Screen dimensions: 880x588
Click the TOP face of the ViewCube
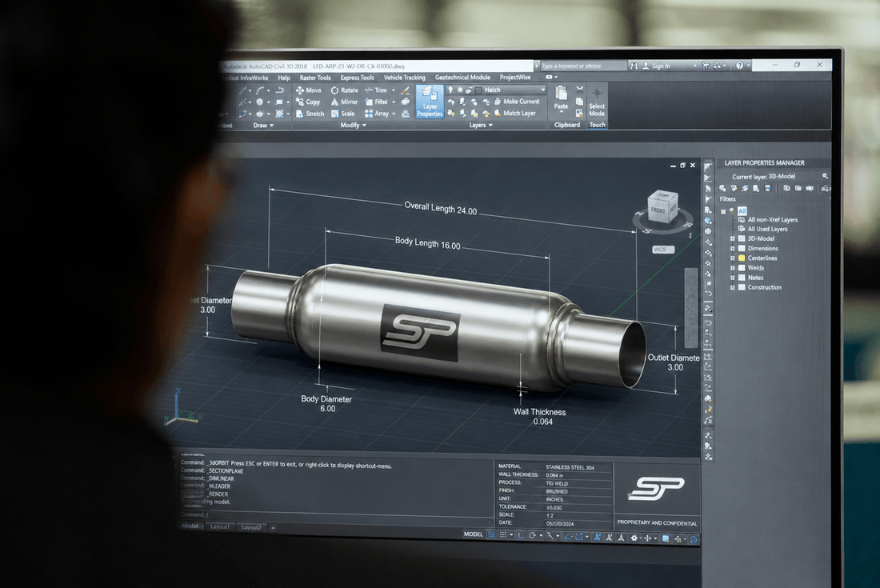pyautogui.click(x=664, y=196)
